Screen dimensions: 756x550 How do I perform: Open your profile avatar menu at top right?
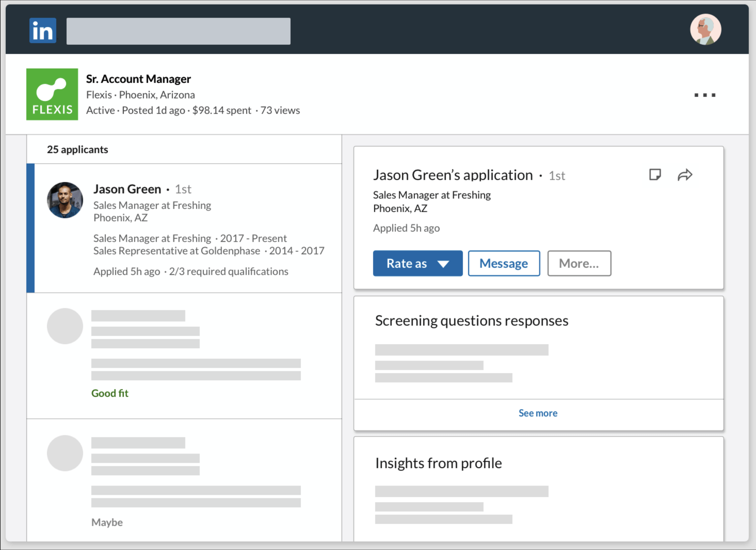tap(706, 30)
